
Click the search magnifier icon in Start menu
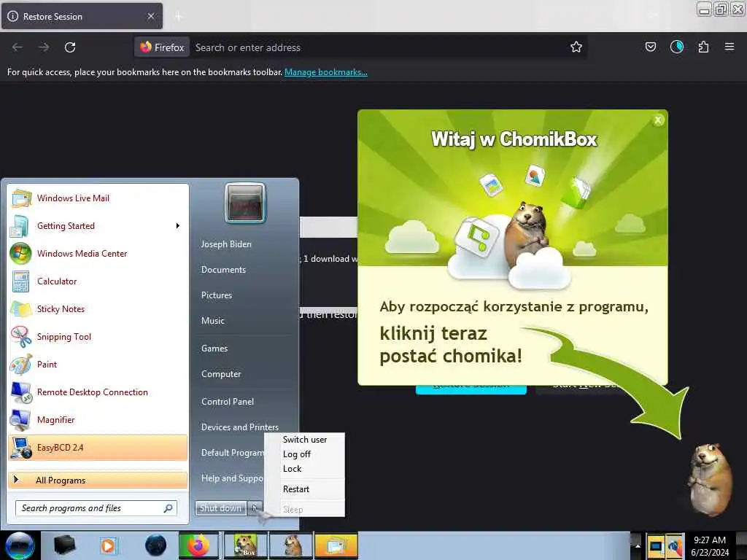(x=169, y=508)
